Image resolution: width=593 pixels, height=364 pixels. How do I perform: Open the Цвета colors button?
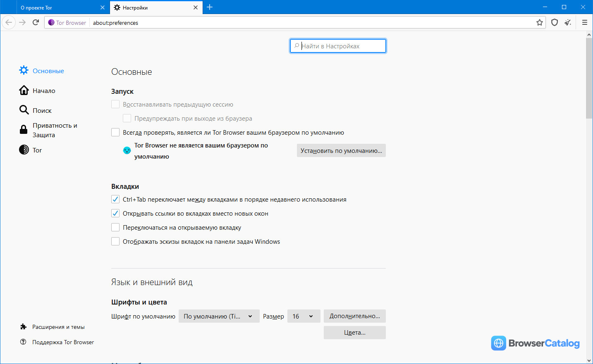pyautogui.click(x=355, y=333)
